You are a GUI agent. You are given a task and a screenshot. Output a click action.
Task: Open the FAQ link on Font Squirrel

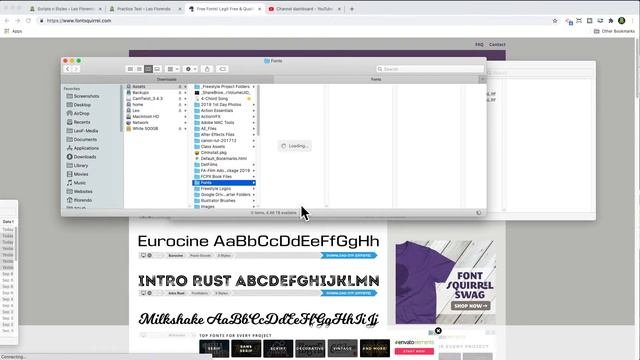pyautogui.click(x=479, y=44)
